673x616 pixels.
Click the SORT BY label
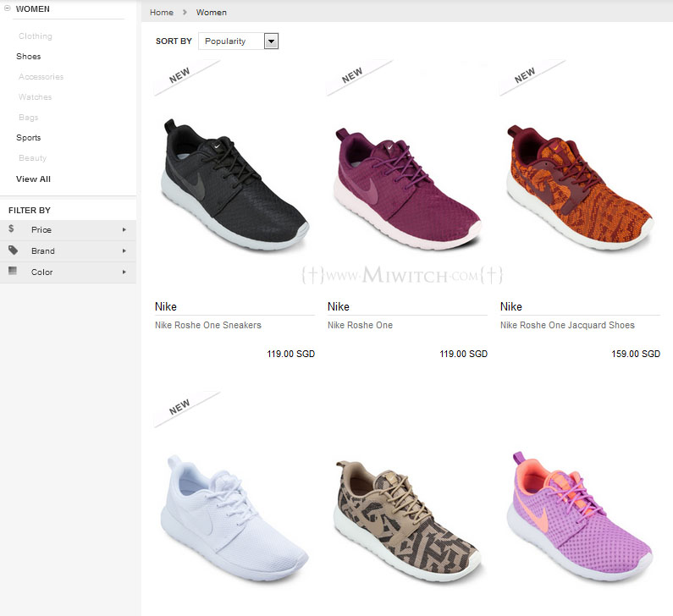[x=174, y=41]
